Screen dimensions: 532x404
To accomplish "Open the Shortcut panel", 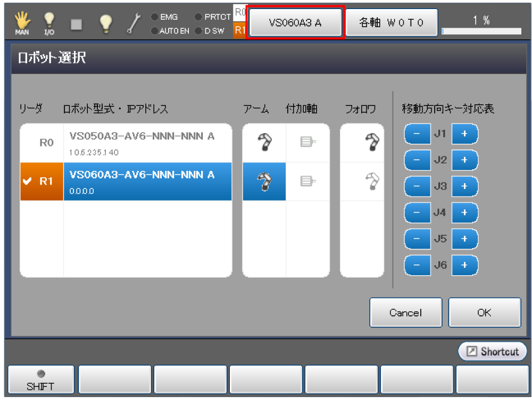I will pyautogui.click(x=492, y=351).
